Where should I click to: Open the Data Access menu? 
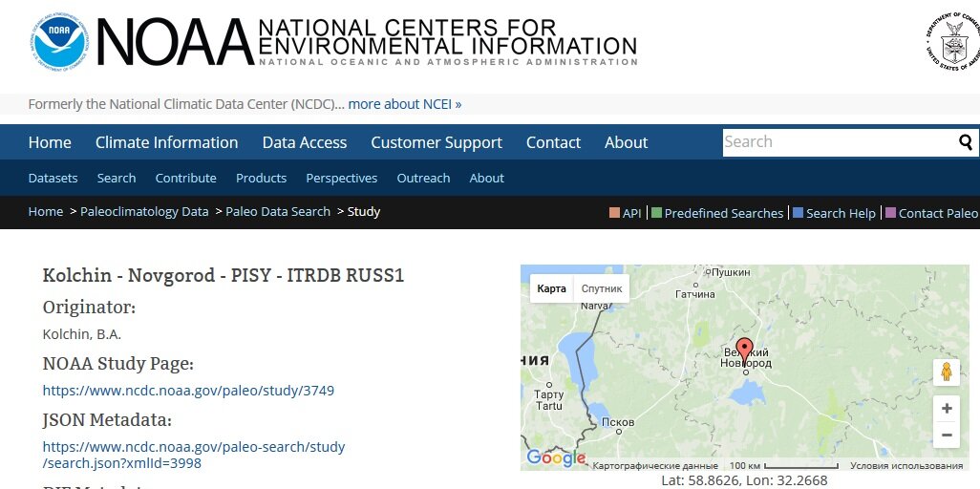305,142
